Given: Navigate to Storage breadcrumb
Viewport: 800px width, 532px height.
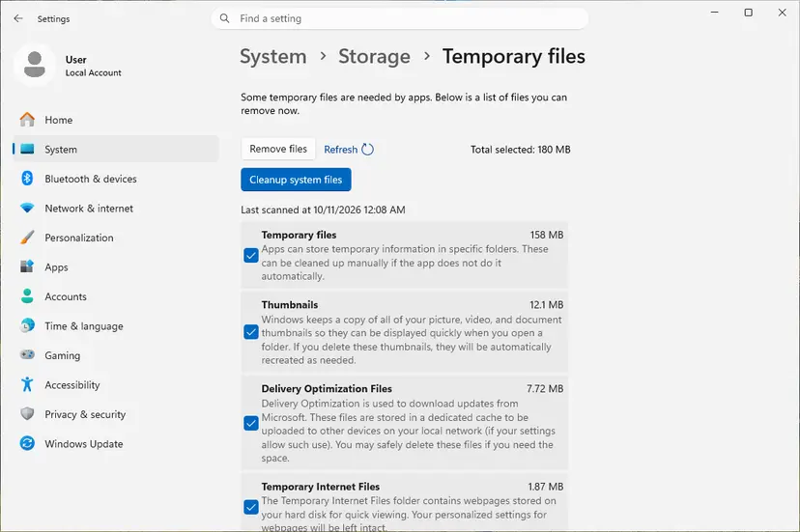Looking at the screenshot, I should (x=374, y=56).
